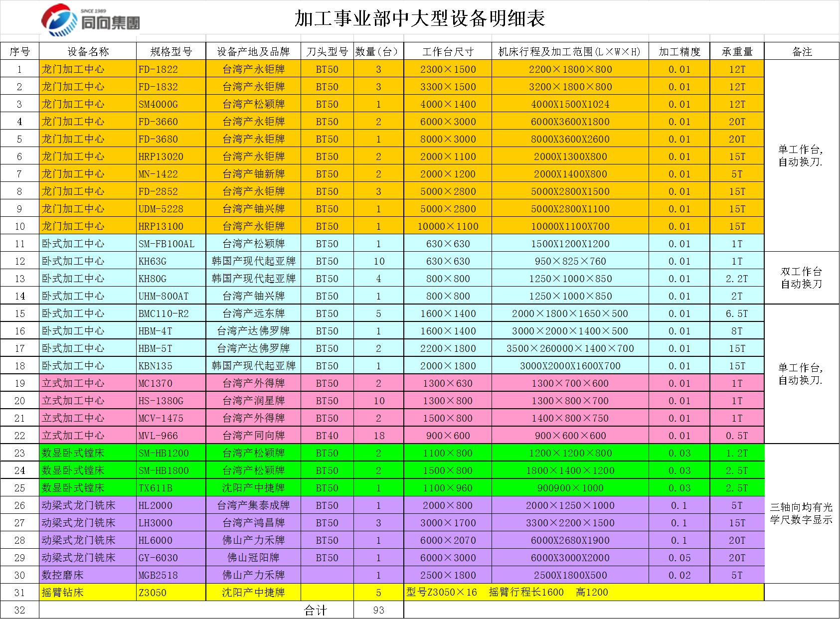Click the model cell HL6000
This screenshot has height=619, width=840.
point(171,540)
